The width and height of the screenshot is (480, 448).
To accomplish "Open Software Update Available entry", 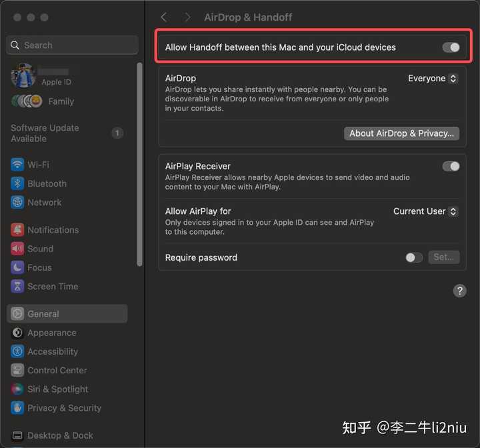I will click(x=67, y=133).
